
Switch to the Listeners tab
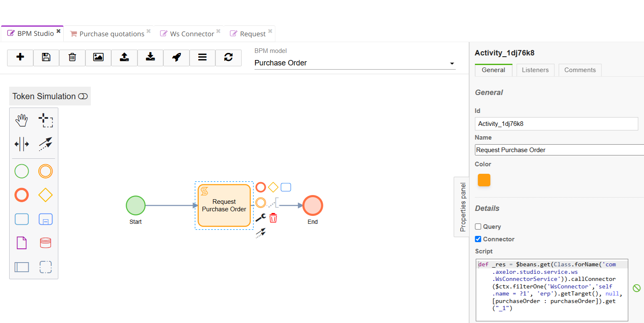(535, 70)
